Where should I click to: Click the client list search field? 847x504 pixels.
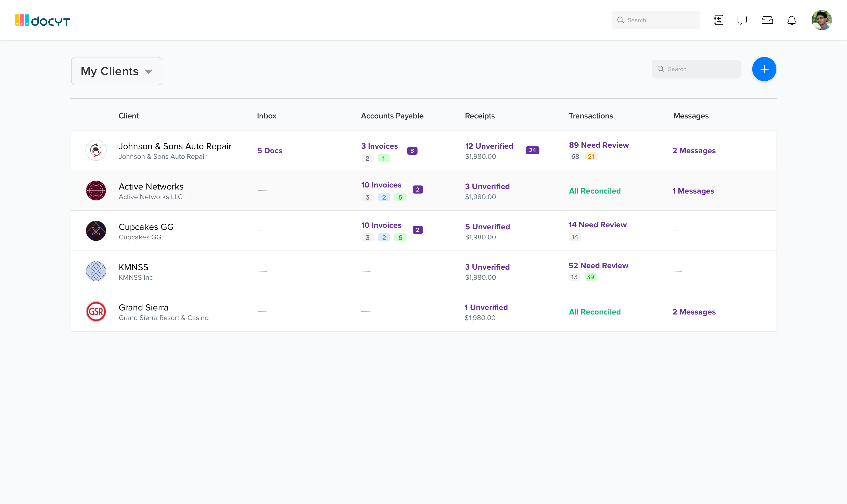coord(696,69)
